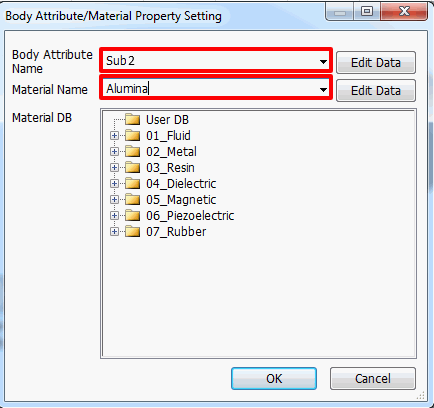The width and height of the screenshot is (434, 408).
Task: Select the User DB folder icon
Action: pyautogui.click(x=133, y=119)
